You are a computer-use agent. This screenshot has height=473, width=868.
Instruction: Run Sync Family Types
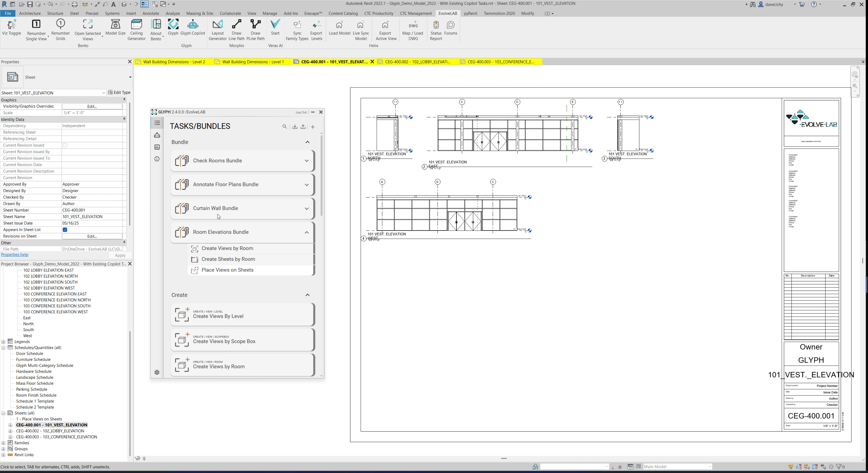click(x=297, y=30)
